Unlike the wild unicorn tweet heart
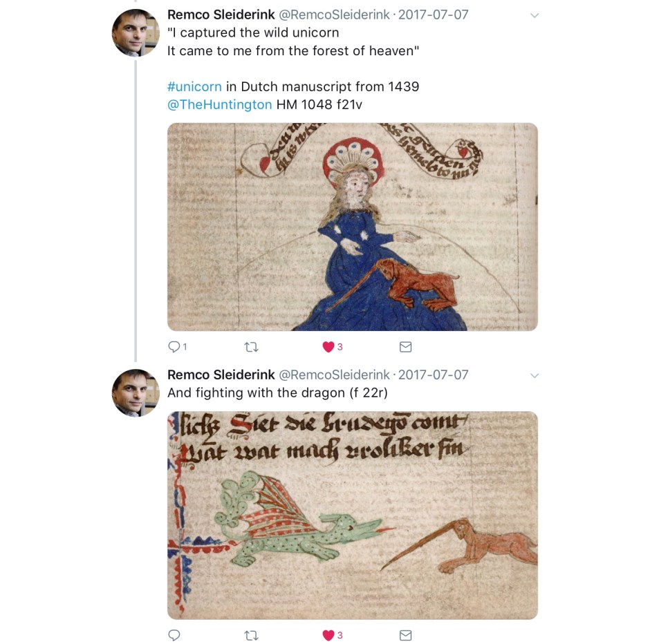This screenshot has height=644, width=650. click(328, 347)
